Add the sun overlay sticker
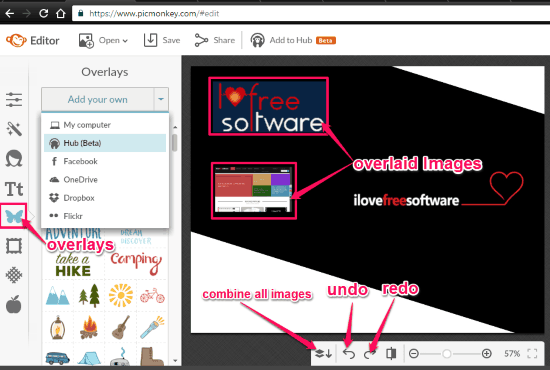 (x=121, y=295)
